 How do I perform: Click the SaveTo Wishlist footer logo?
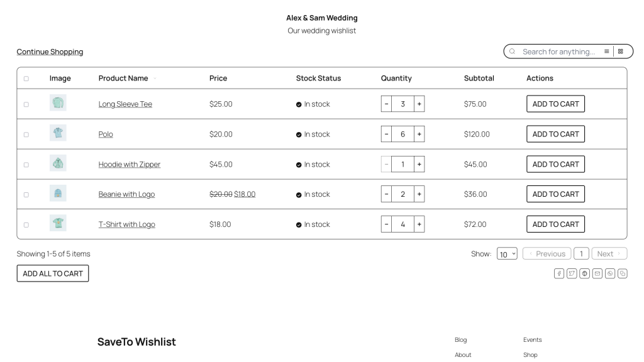point(136,342)
